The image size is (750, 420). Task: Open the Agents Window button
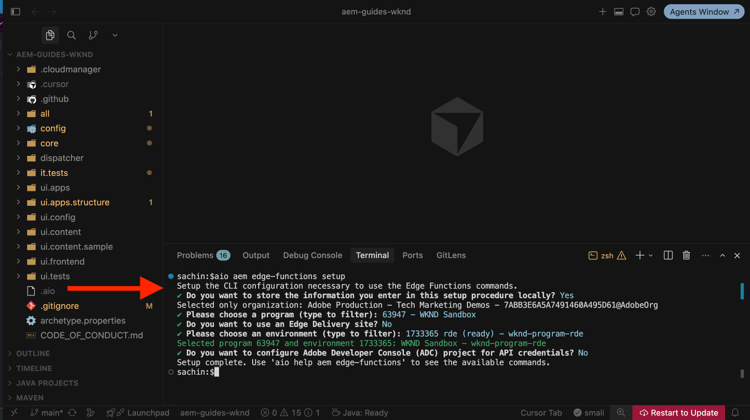704,11
